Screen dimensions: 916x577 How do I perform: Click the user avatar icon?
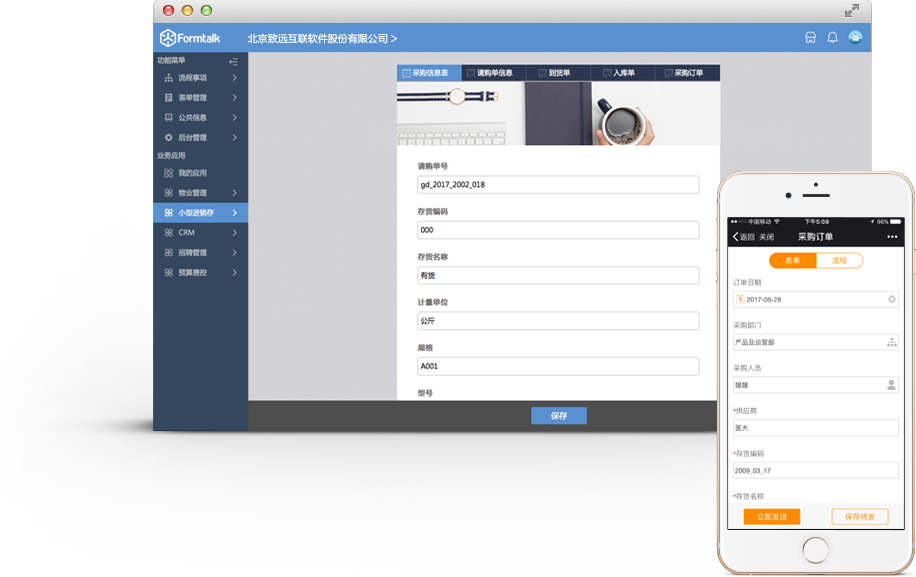[x=855, y=37]
